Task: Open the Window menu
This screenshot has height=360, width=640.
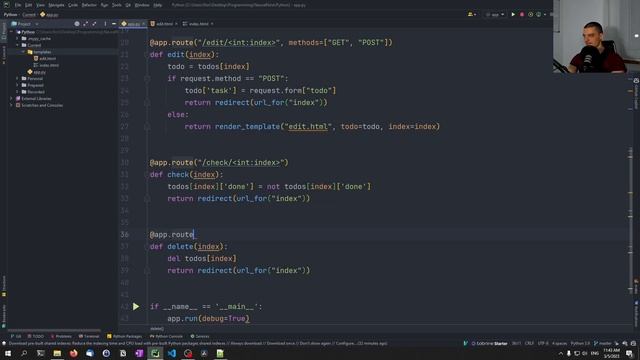Action: [142, 5]
